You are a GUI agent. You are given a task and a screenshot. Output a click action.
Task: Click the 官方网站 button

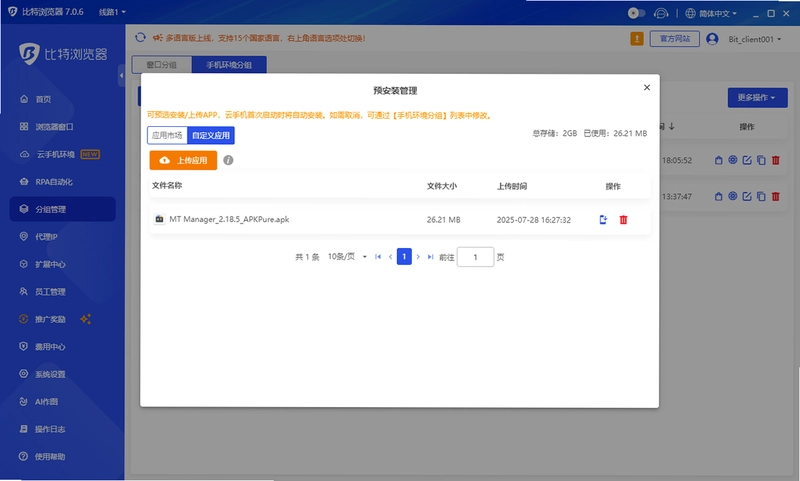pos(674,39)
